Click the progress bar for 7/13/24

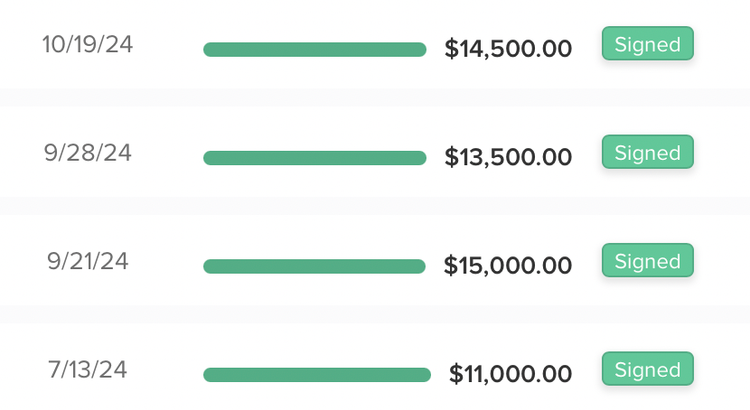[x=317, y=375]
